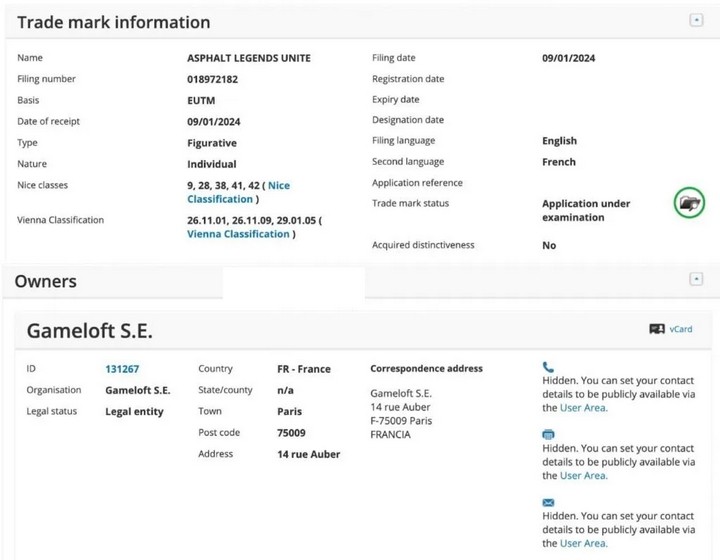Open User Area link under fax icon
720x560 pixels.
tap(583, 475)
